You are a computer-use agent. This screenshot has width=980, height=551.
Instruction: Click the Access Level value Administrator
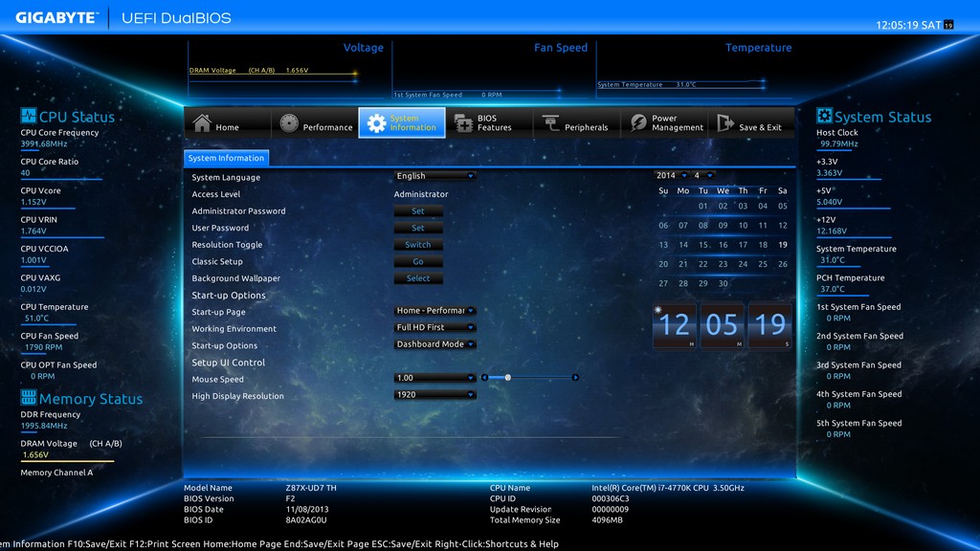(421, 194)
